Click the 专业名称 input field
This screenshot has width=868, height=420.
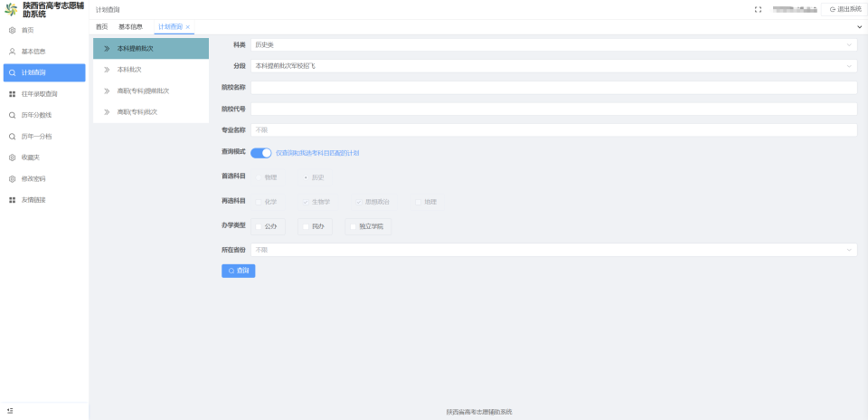(x=553, y=129)
